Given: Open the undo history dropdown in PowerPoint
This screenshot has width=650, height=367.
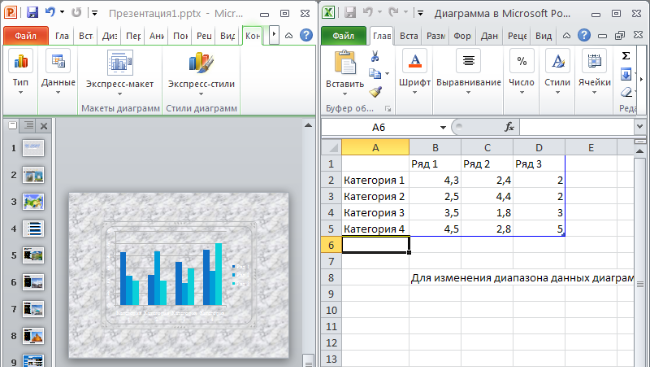Looking at the screenshot, I should point(62,12).
